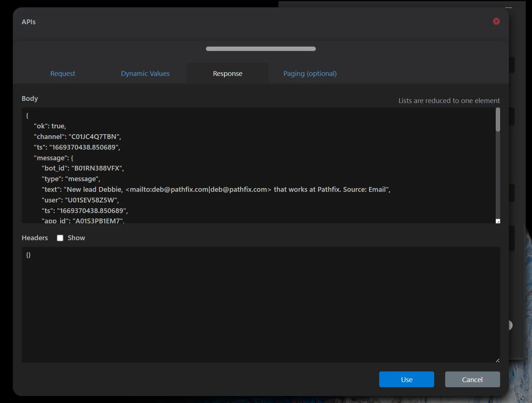Click the "ok": true line
The image size is (532, 403).
(x=50, y=126)
